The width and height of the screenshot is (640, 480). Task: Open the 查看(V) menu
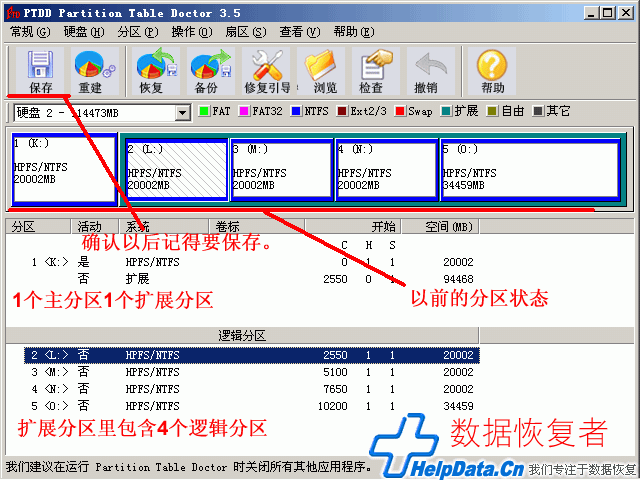click(300, 32)
